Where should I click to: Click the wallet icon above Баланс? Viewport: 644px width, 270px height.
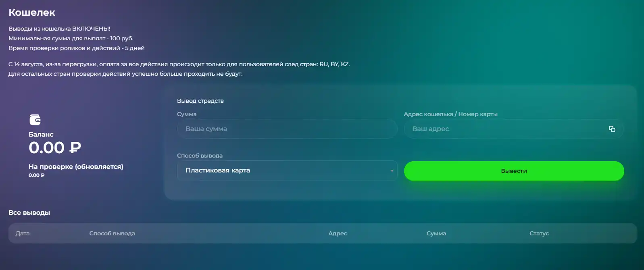[35, 120]
